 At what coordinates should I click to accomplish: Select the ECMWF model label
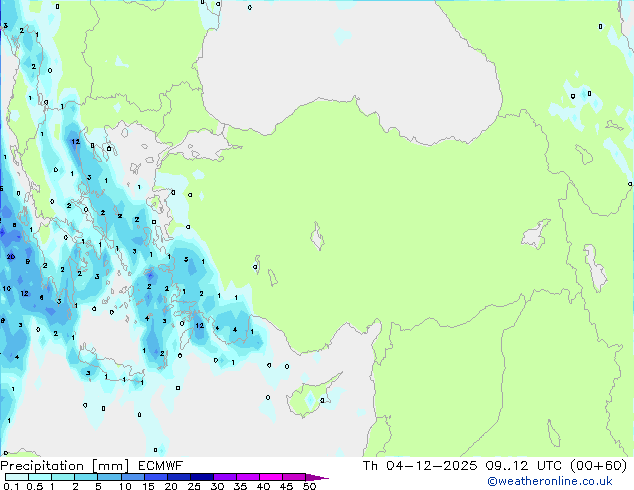(161, 466)
